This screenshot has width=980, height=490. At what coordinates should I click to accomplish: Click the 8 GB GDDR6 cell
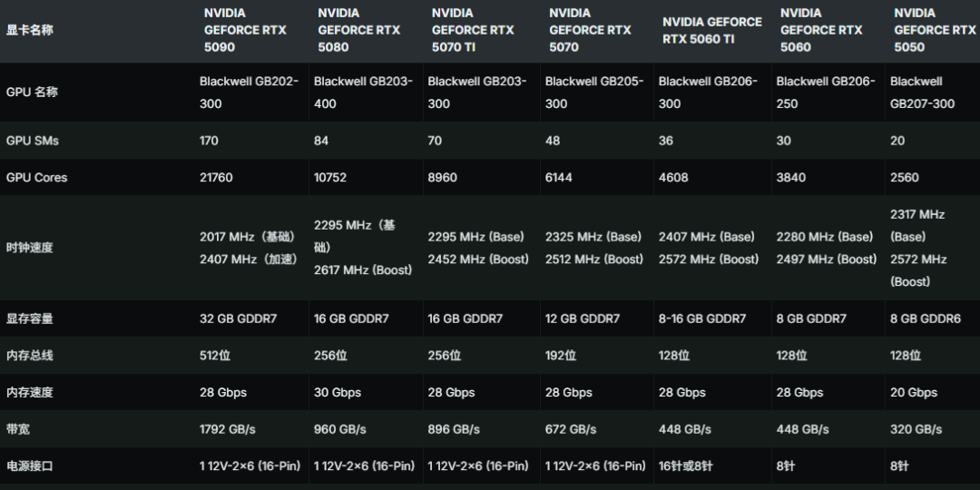click(x=926, y=319)
